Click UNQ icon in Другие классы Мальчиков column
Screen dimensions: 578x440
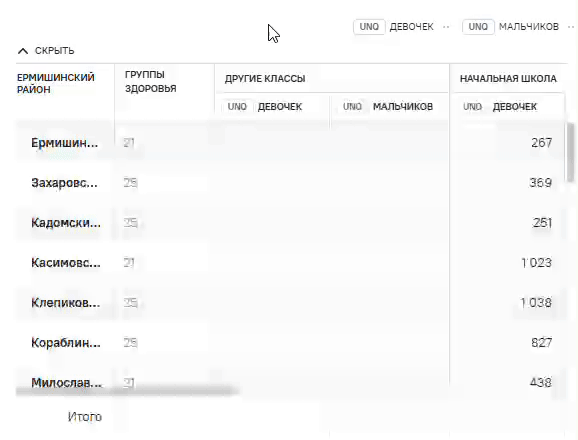coord(352,107)
